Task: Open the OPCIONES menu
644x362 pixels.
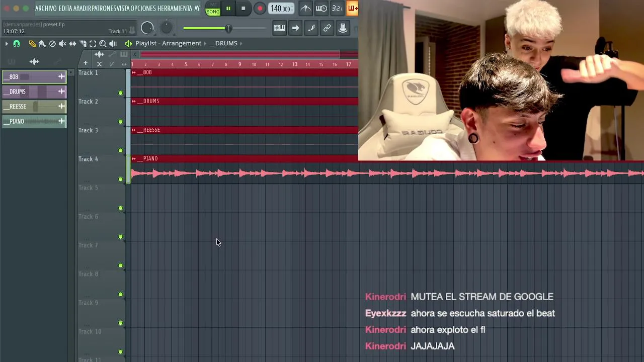Action: (x=143, y=9)
